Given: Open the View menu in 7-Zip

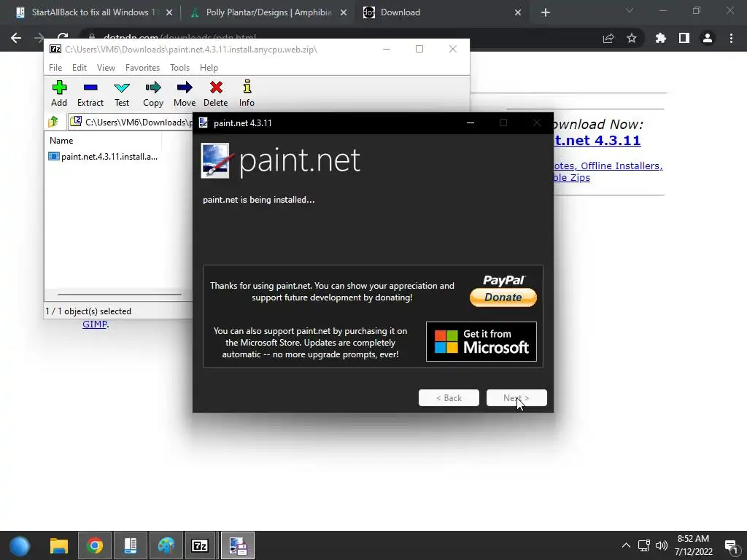Looking at the screenshot, I should pos(106,68).
